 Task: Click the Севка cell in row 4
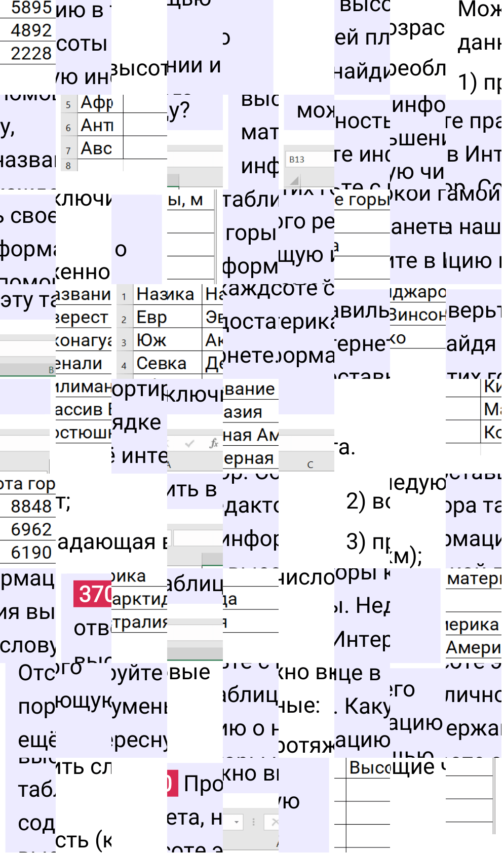pyautogui.click(x=168, y=364)
